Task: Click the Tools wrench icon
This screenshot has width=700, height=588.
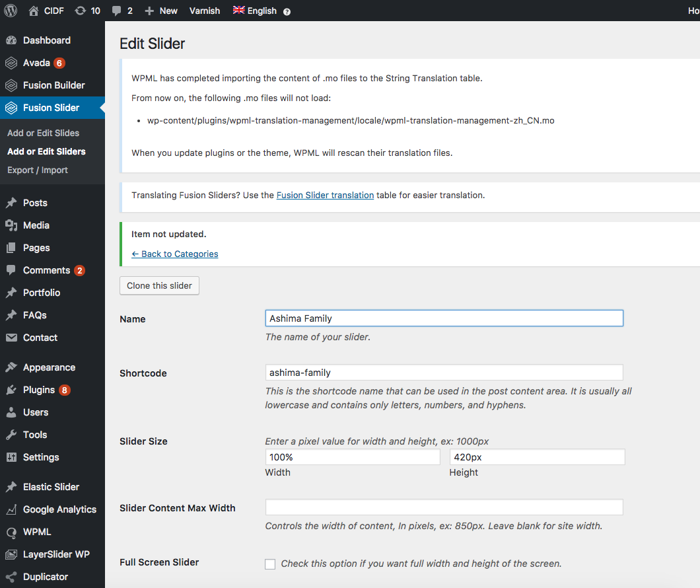Action: [x=11, y=435]
